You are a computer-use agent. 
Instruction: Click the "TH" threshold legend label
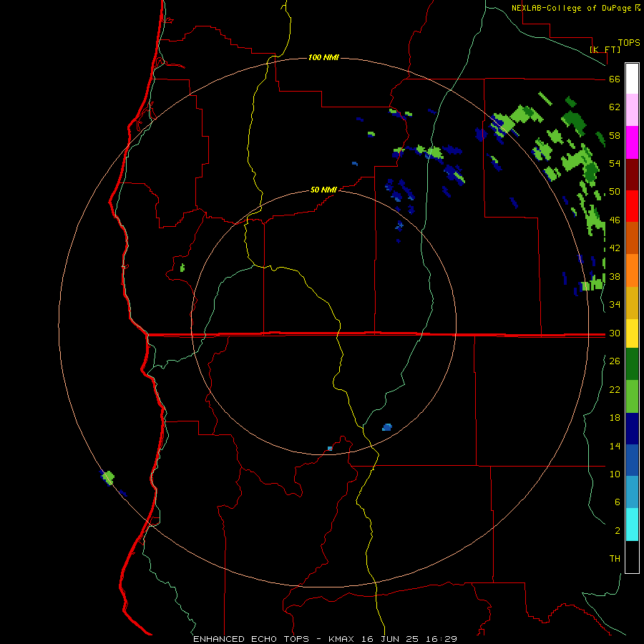615,559
